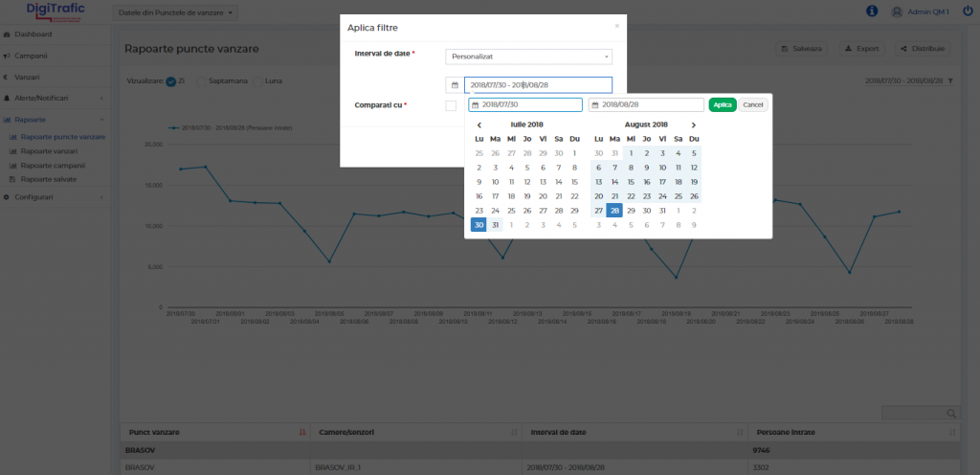This screenshot has height=475, width=980.
Task: Click the search magnifier icon above table
Action: pos(951,413)
